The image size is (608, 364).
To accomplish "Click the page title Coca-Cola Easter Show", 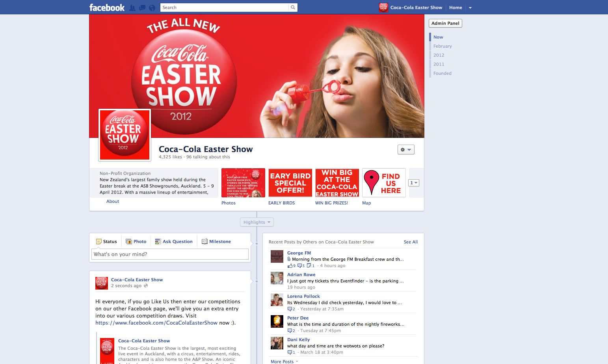I will pos(206,149).
